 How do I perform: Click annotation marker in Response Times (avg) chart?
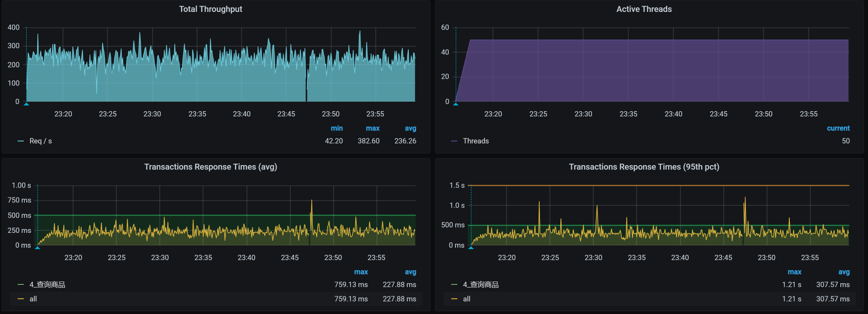click(x=38, y=247)
